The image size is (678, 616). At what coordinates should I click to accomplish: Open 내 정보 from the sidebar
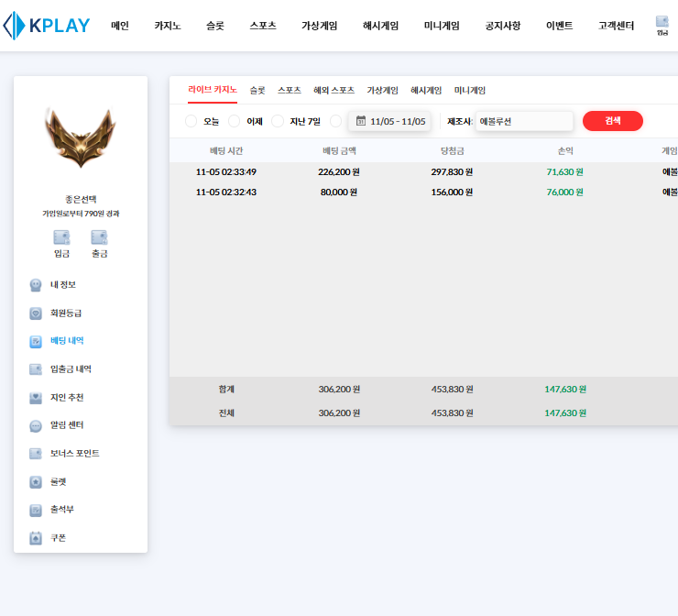point(62,285)
